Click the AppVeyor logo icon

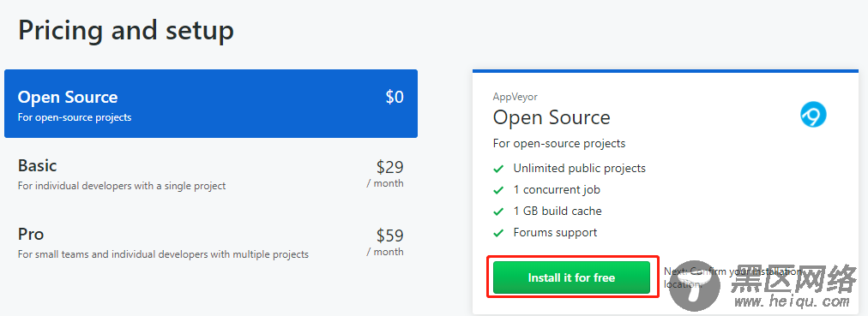tap(813, 115)
